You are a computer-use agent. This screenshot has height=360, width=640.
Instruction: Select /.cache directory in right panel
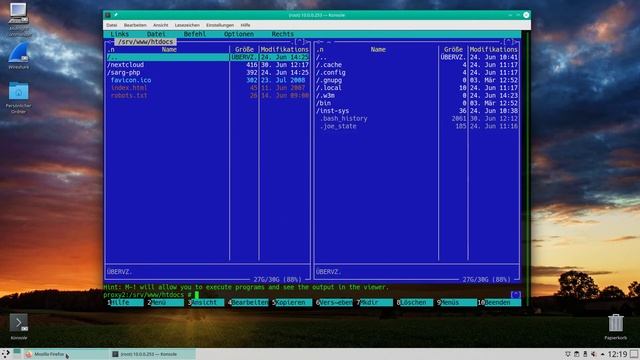(x=417, y=65)
